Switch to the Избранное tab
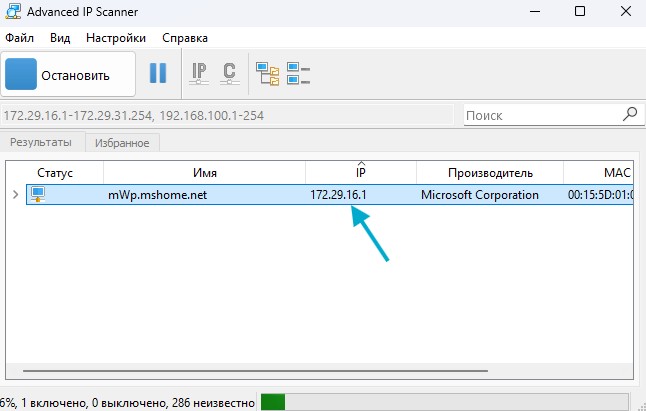Viewport: 646px width, 411px height. click(122, 143)
